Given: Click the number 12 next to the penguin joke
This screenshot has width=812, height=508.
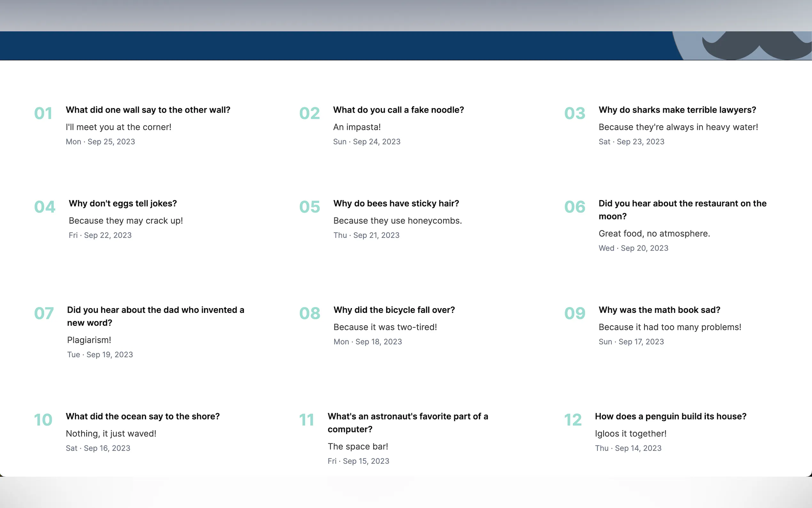Looking at the screenshot, I should pyautogui.click(x=573, y=420).
